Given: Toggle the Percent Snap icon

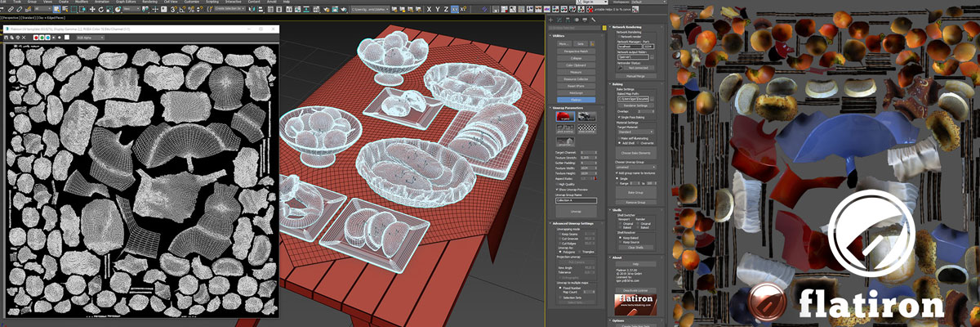Looking at the screenshot, I should coord(191,9).
